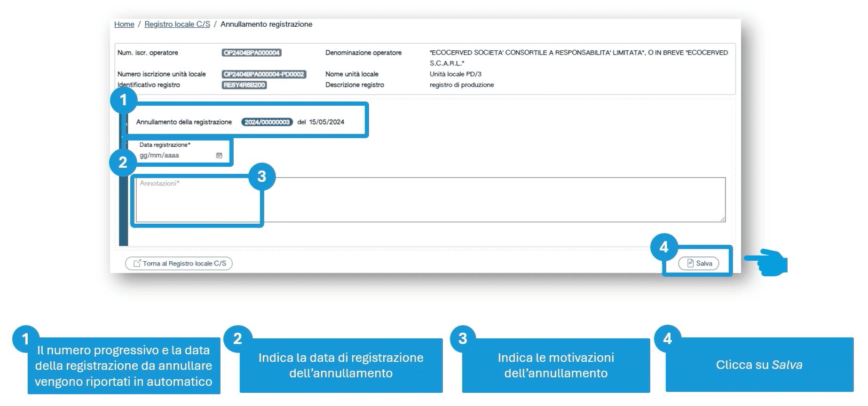
Task: Click the local unit badge OP2404BPA000004-PD0002
Action: [264, 74]
